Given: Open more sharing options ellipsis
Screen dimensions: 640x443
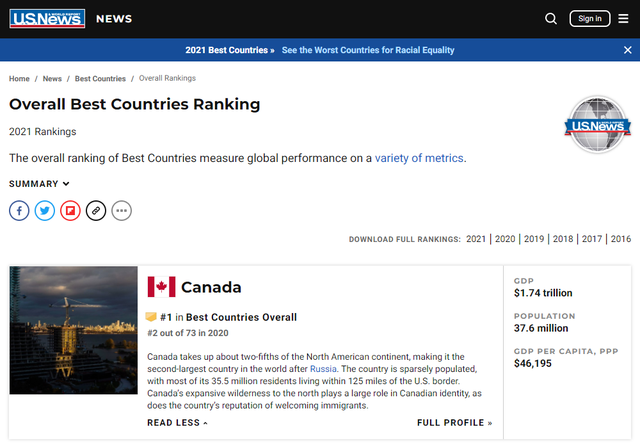Looking at the screenshot, I should [x=122, y=211].
